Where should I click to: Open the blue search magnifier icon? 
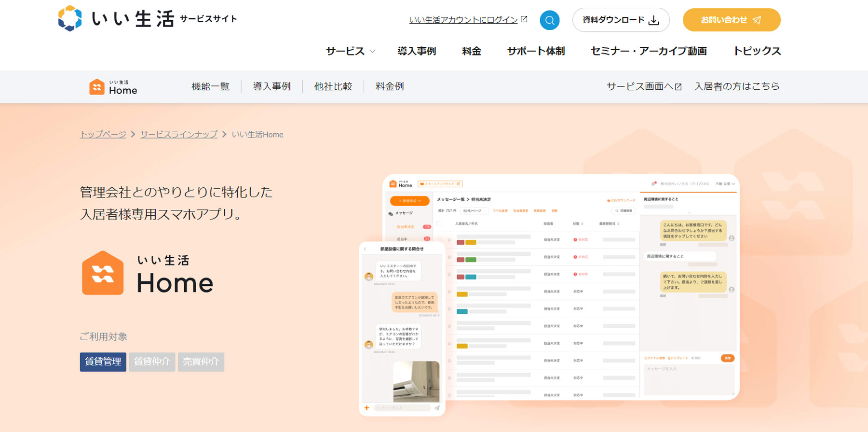point(549,20)
